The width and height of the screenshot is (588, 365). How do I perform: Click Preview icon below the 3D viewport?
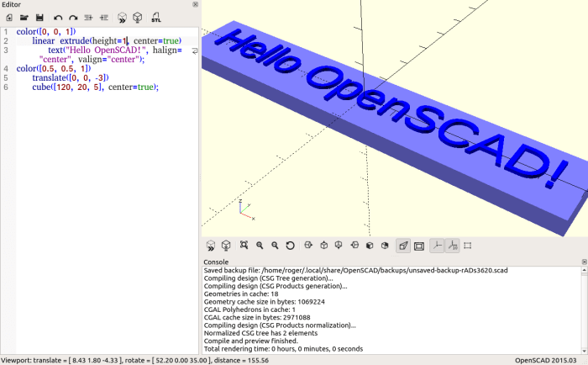click(x=211, y=246)
